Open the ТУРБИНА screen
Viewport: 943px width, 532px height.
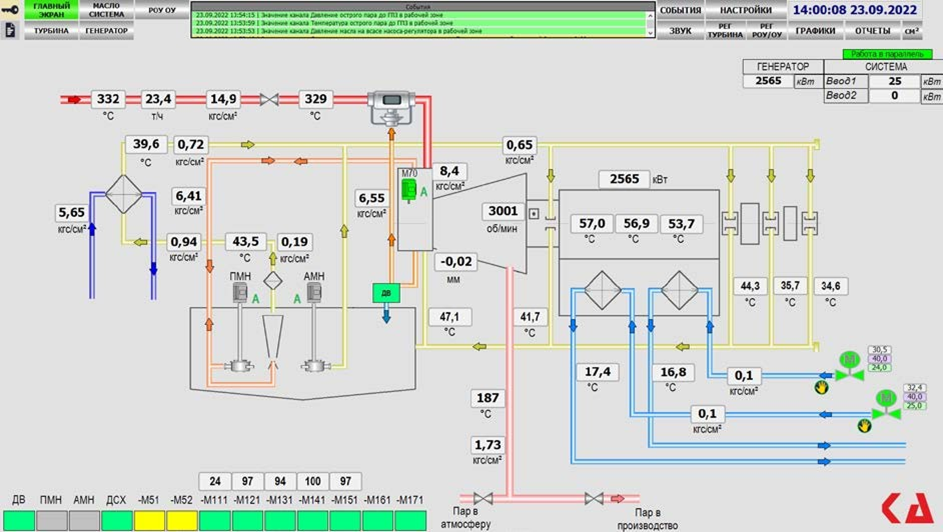point(51,31)
